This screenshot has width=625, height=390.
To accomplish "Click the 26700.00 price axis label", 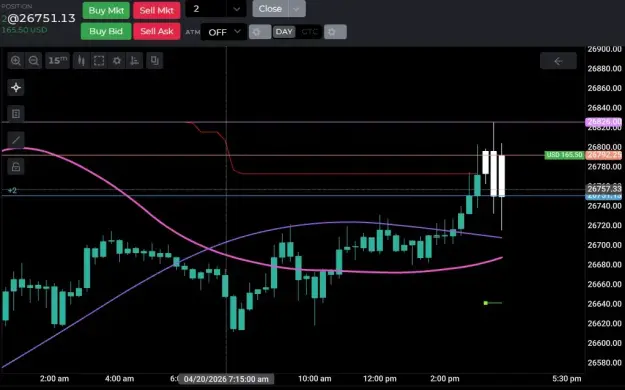I will [x=604, y=245].
